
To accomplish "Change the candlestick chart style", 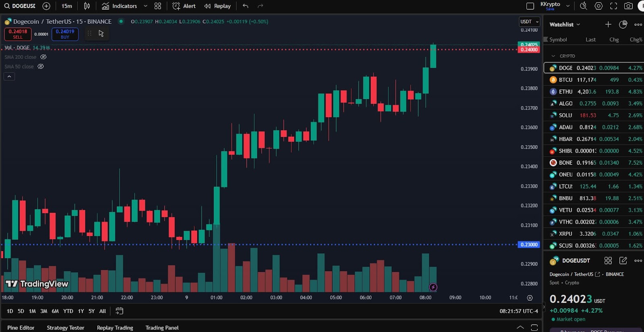I will tap(87, 6).
